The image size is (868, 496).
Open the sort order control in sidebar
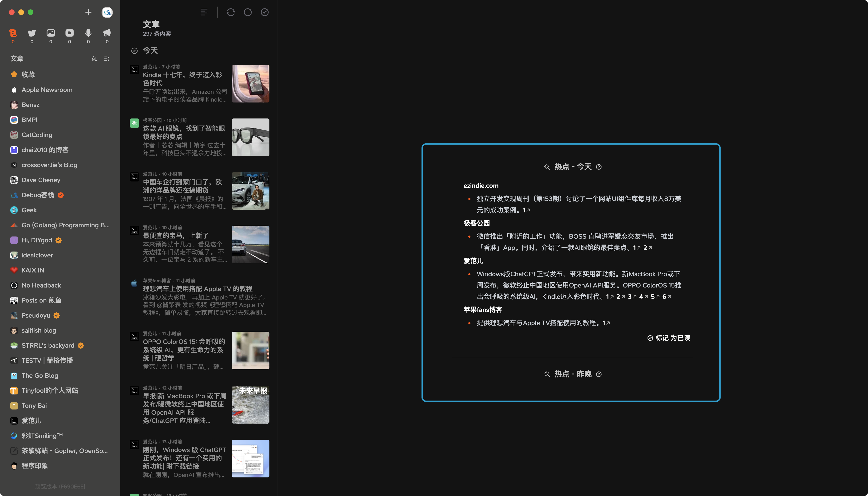(x=94, y=59)
